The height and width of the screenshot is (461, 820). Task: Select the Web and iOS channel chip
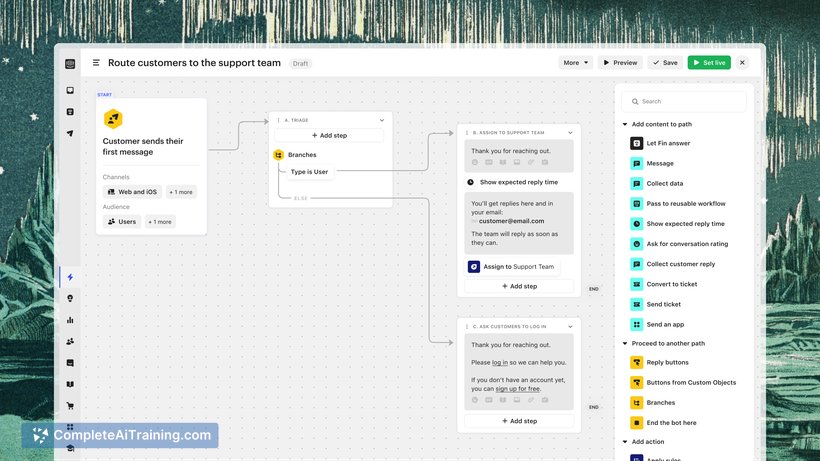click(x=132, y=192)
